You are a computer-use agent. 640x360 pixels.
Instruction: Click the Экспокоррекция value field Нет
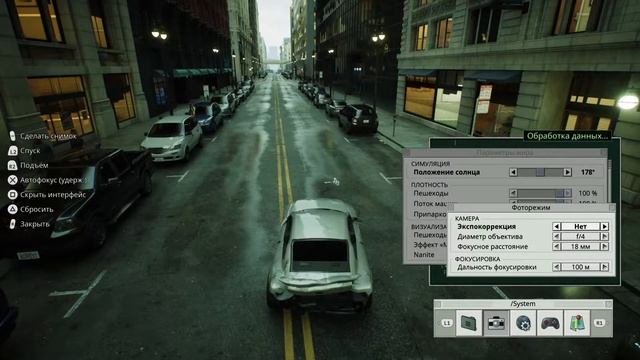pyautogui.click(x=580, y=226)
